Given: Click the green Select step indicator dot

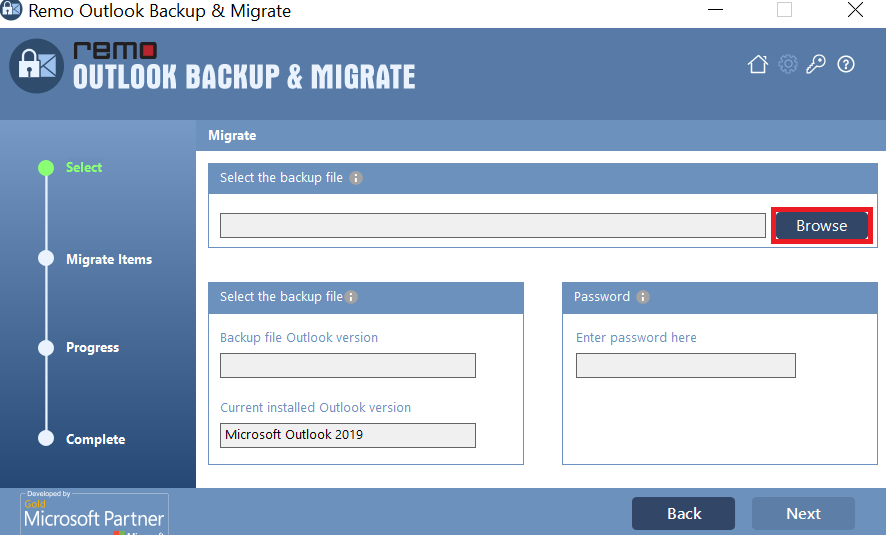Looking at the screenshot, I should (46, 168).
